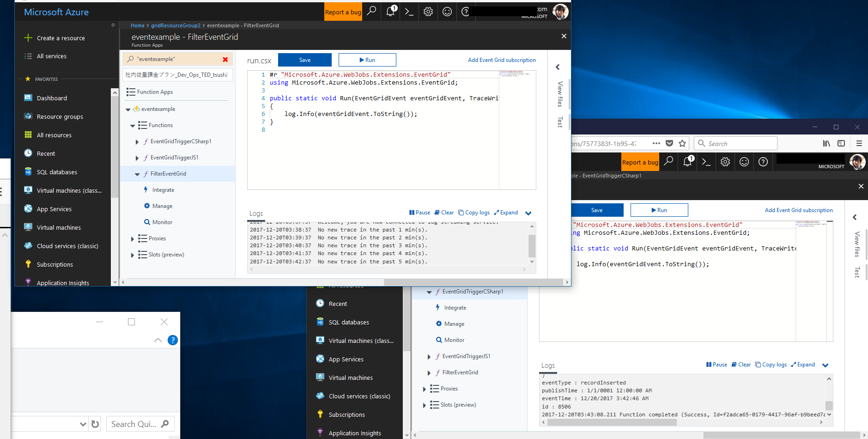The height and width of the screenshot is (439, 868).
Task: Open help question mark in front Azure header
Action: pyautogui.click(x=465, y=12)
